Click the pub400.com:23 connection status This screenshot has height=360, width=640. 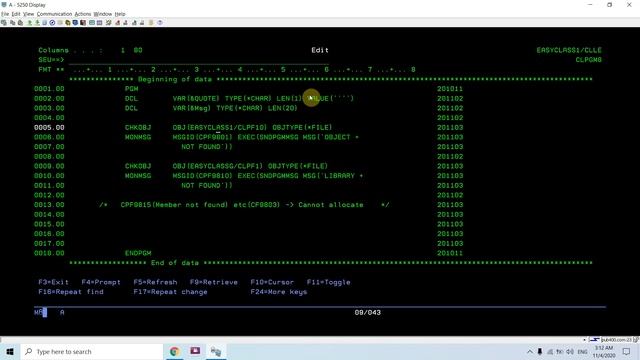(615, 340)
